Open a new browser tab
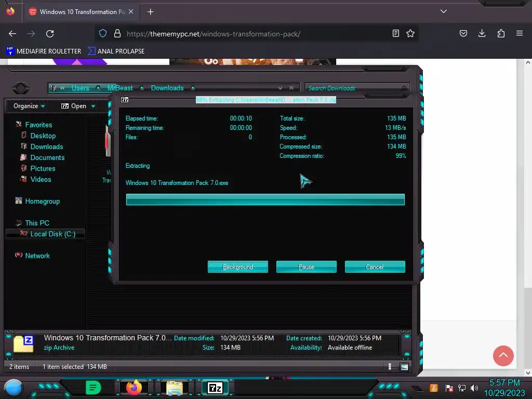 (x=150, y=12)
